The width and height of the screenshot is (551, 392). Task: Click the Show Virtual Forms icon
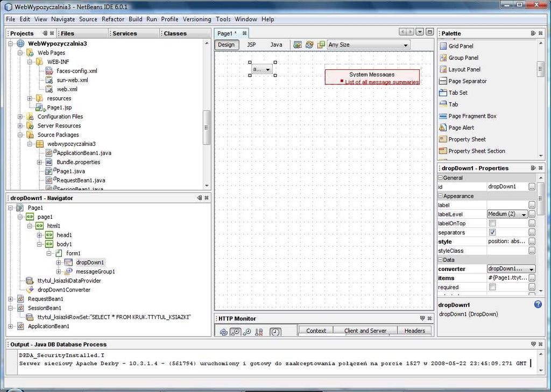coord(321,45)
